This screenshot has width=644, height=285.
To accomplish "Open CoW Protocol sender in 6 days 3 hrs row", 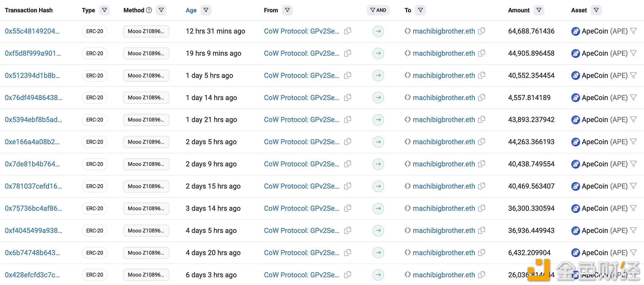I will coord(301,275).
